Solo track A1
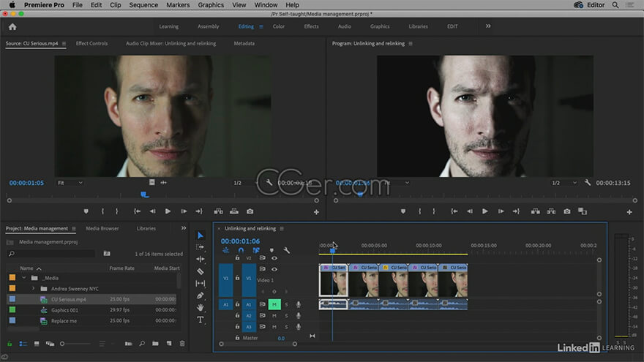The height and width of the screenshot is (362, 644). pos(286,304)
